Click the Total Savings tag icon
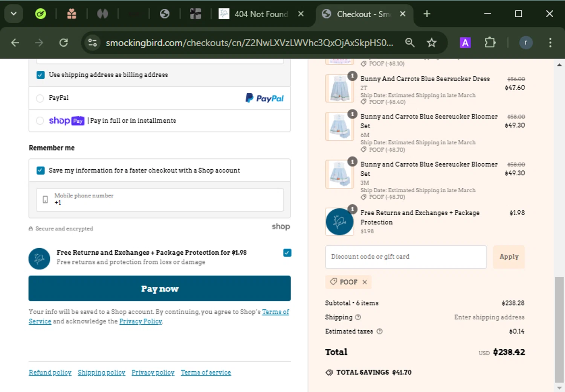Viewport: 565px width, 392px height. coord(329,372)
